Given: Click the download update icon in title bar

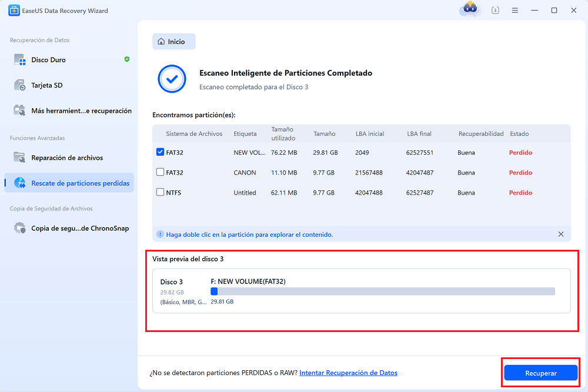Looking at the screenshot, I should click(x=495, y=11).
